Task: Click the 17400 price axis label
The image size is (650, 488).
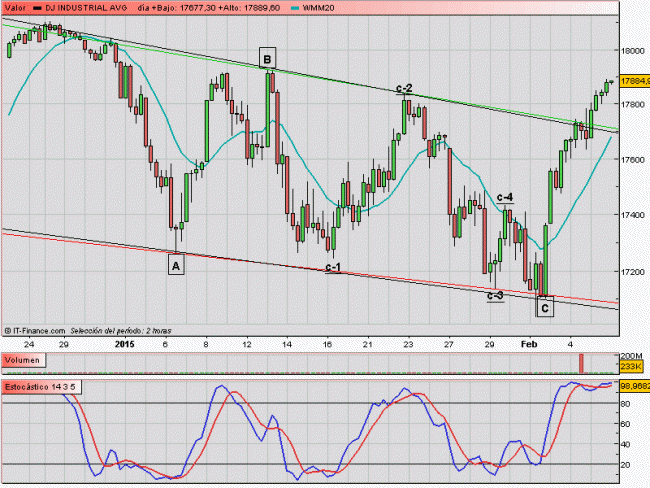Action: 633,215
